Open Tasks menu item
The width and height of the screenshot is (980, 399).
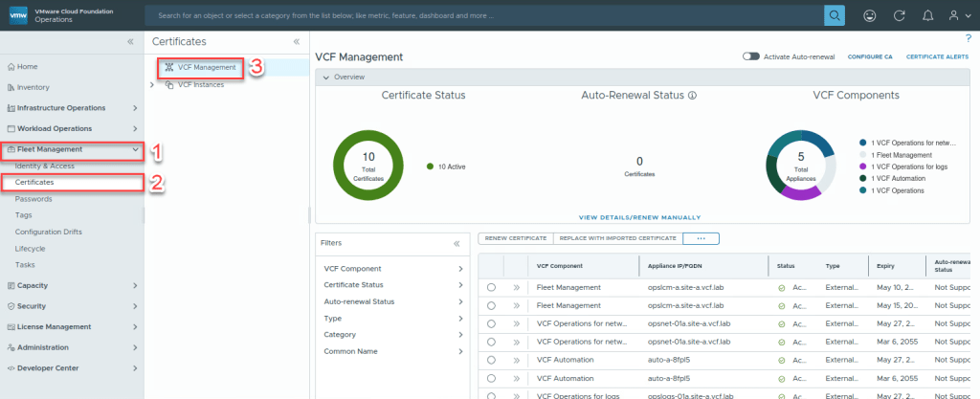click(25, 265)
